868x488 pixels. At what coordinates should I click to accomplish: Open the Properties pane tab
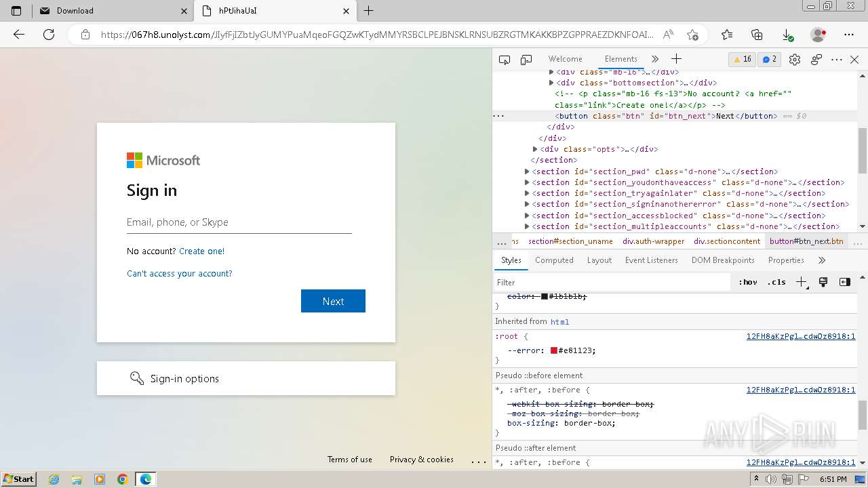(786, 260)
